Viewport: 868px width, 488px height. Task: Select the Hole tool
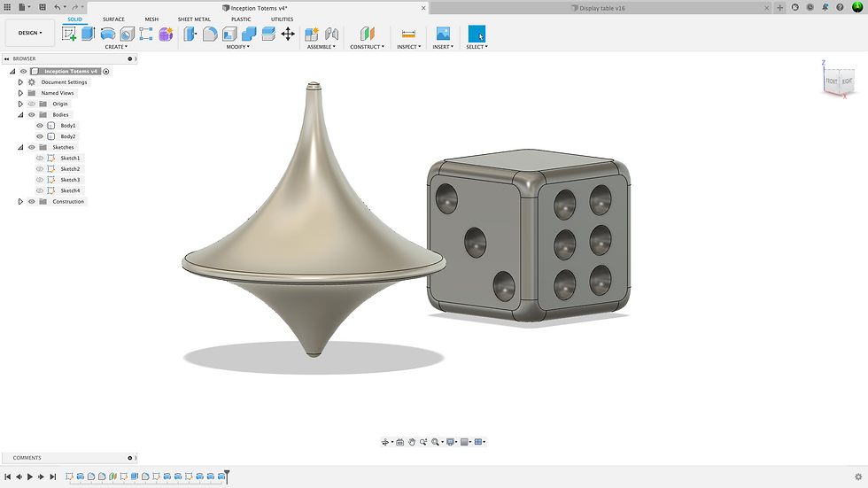tap(128, 34)
